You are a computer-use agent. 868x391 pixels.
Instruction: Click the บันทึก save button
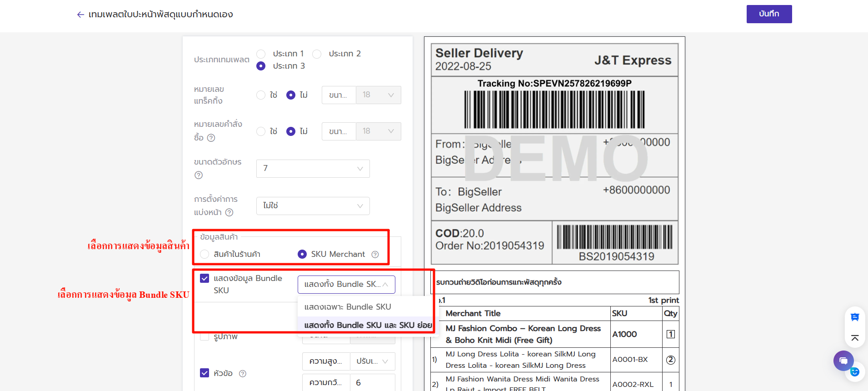coord(769,14)
